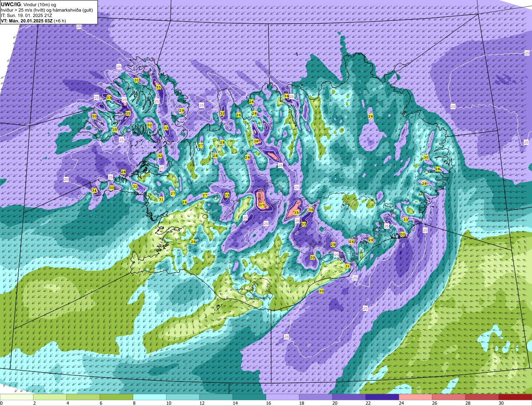The height and width of the screenshot is (406, 532).
Task: Select the 2–4 m/s legend color swatch
Action: coord(50,397)
